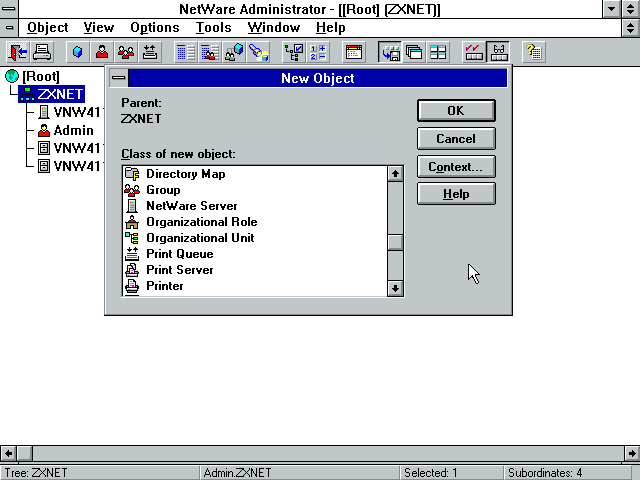Click the globe icon beside [Root]
This screenshot has height=480, width=640.
12,76
